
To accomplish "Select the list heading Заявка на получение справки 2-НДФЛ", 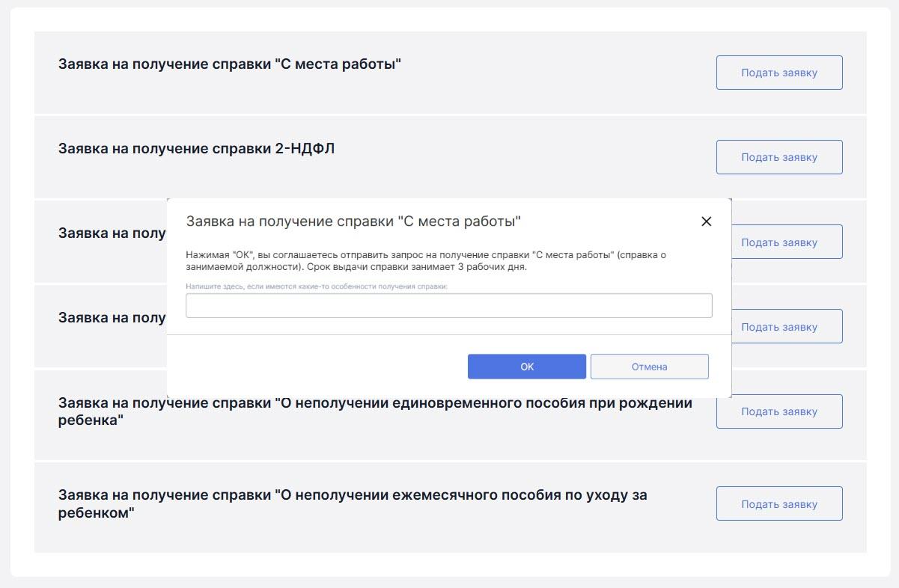I will click(196, 149).
